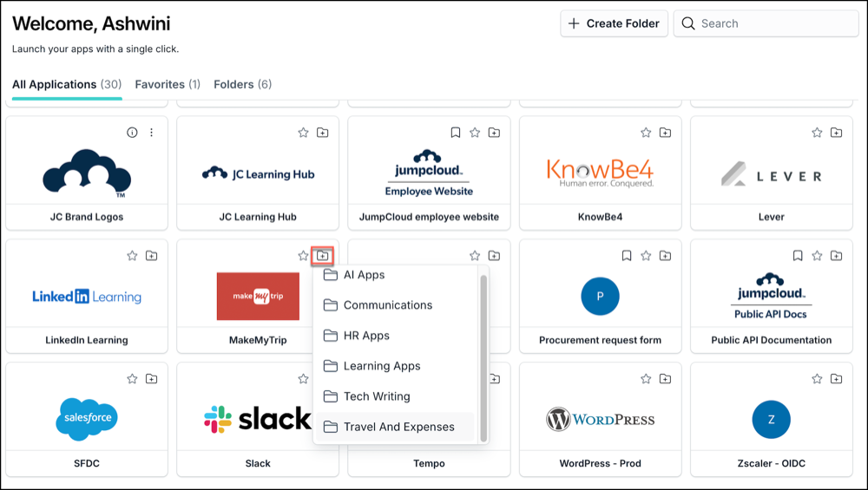The height and width of the screenshot is (490, 868).
Task: Click bookmark icon on JumpCloud employee website card
Action: coord(455,132)
